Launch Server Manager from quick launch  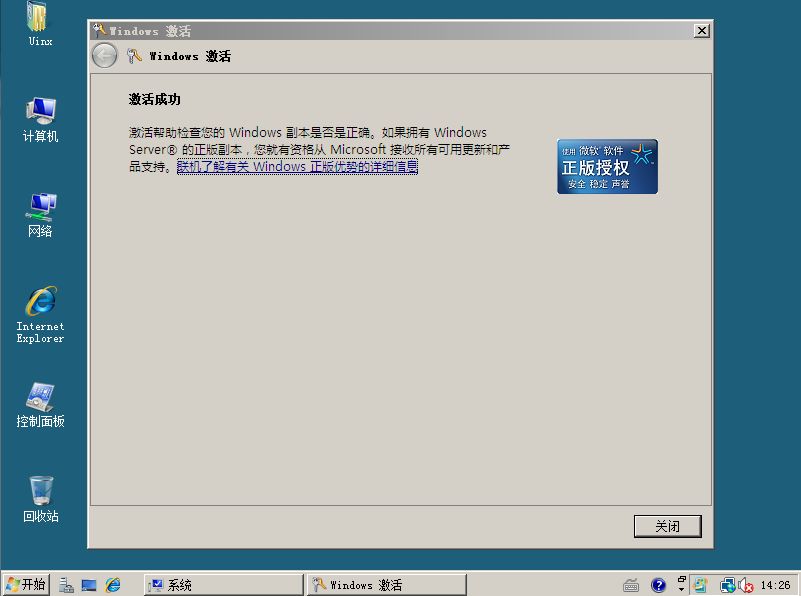pos(66,585)
